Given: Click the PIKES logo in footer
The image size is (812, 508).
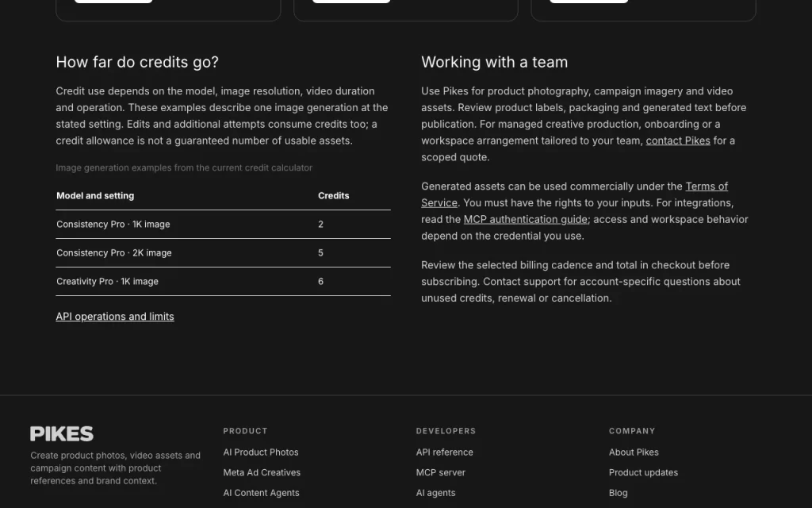Looking at the screenshot, I should [62, 433].
